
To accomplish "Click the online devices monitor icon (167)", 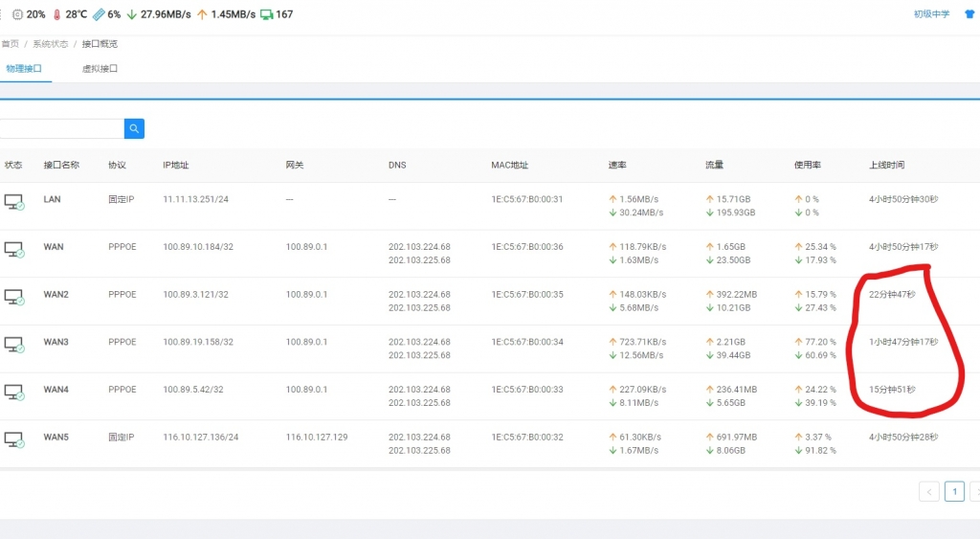I will [266, 14].
